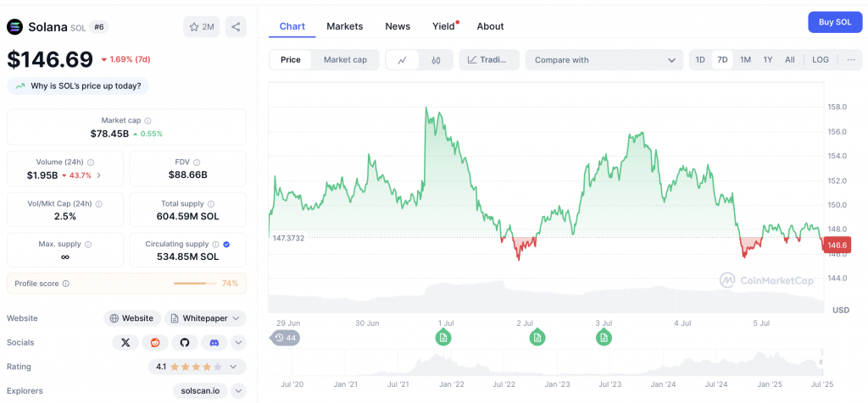Click the Profile score 74% bar
This screenshot has width=868, height=403.
click(195, 284)
